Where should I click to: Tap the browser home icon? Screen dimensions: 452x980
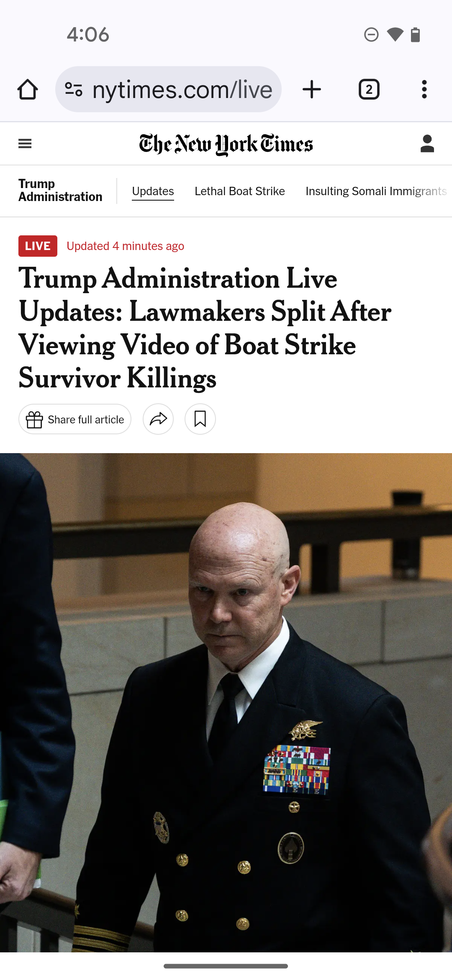click(x=28, y=89)
